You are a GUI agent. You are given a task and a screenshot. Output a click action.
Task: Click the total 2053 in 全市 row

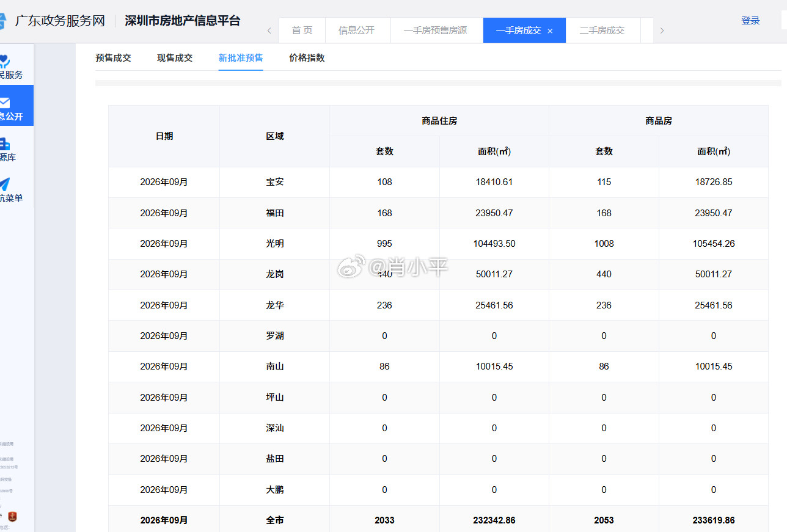(604, 520)
